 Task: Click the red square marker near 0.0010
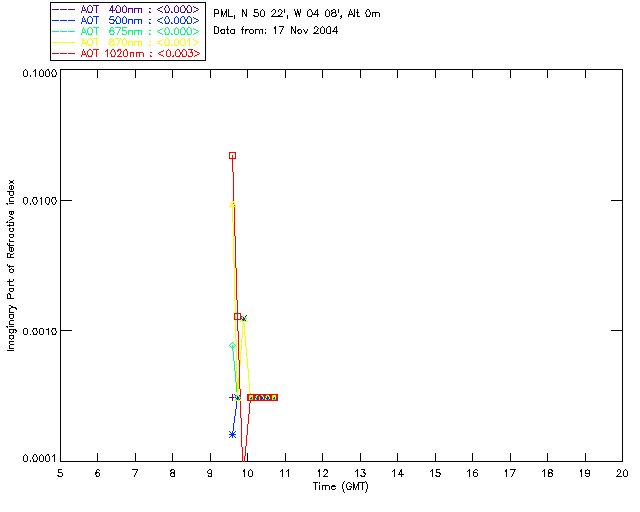coord(237,316)
